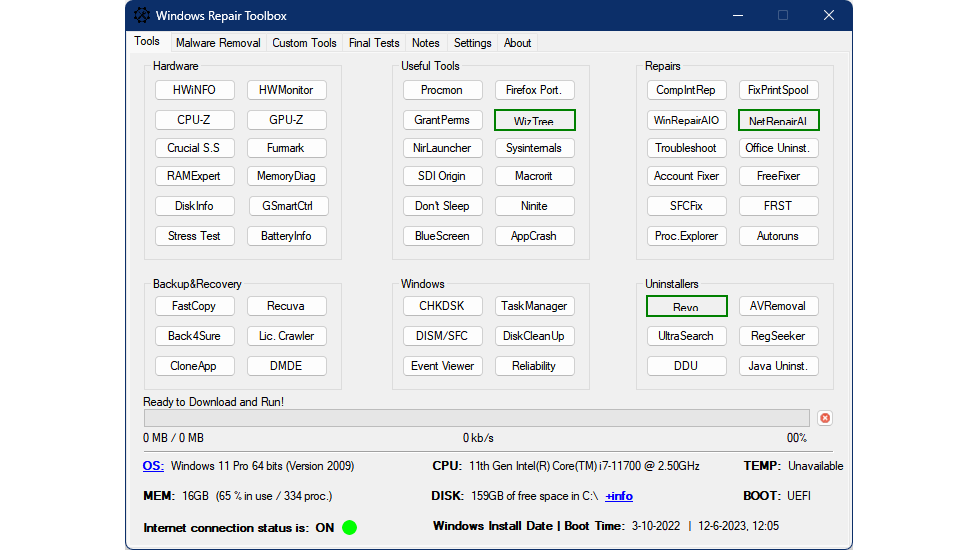The image size is (978, 550).
Task: Run GPU-Z
Action: pyautogui.click(x=286, y=120)
